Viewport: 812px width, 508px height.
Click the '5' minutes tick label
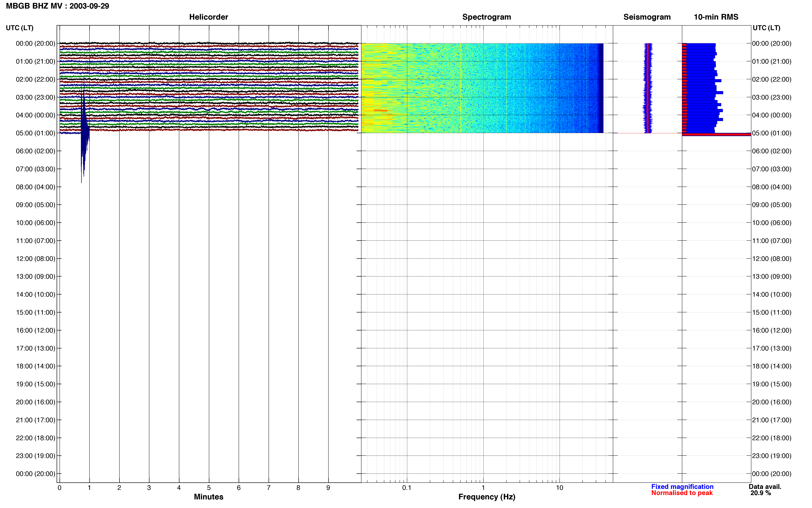209,487
